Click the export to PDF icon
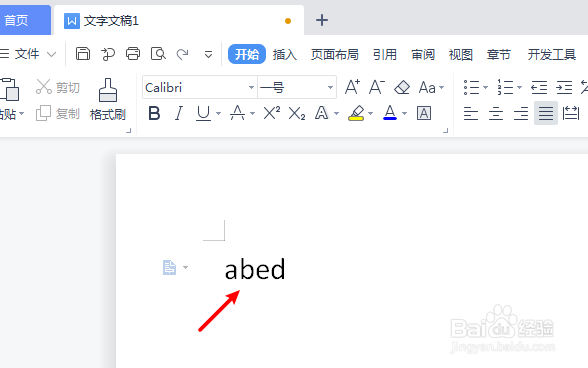Viewport: 588px width, 368px height. [108, 54]
